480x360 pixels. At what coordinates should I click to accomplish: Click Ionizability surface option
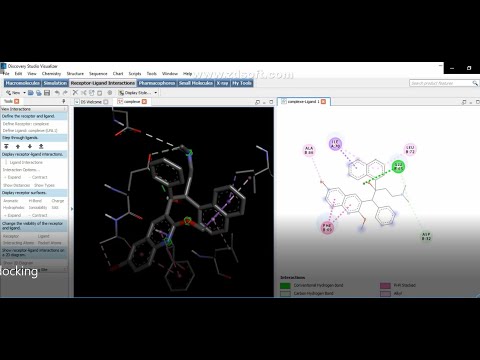pos(38,208)
